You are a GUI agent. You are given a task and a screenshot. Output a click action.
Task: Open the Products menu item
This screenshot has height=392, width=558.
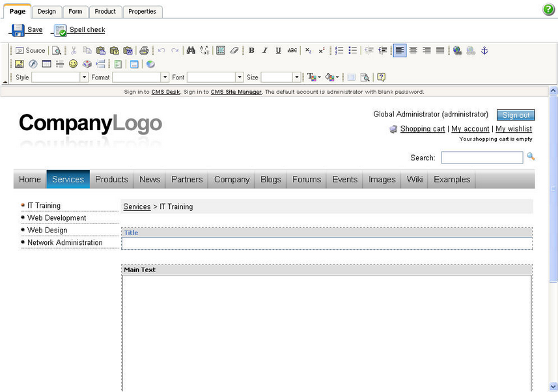(x=111, y=179)
